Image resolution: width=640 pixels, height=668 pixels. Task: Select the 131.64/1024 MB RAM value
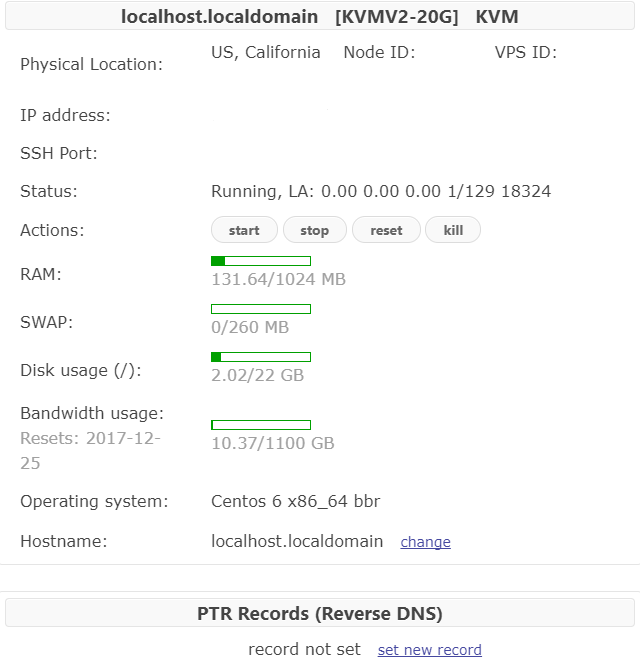pos(279,279)
